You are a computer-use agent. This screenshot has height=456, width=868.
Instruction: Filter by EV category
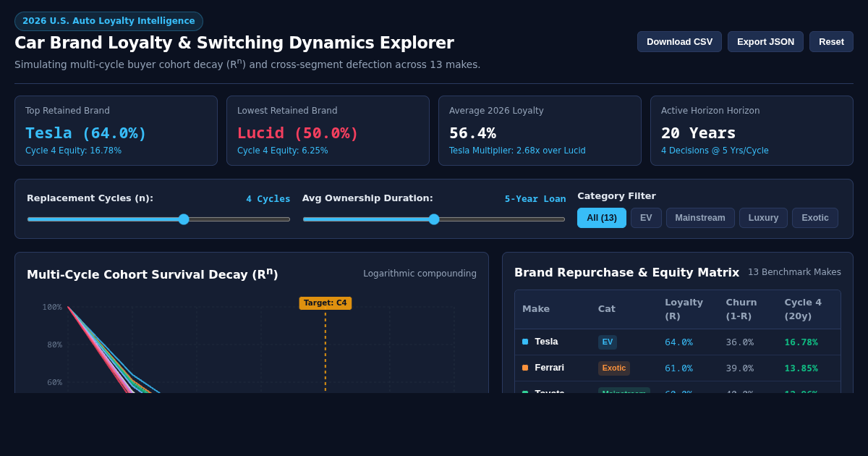pyautogui.click(x=646, y=218)
